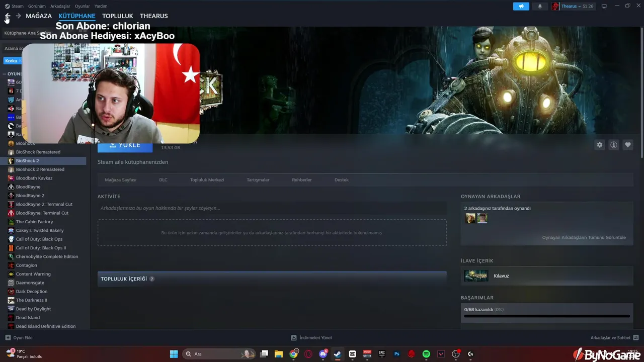The height and width of the screenshot is (362, 644).
Task: Switch to Big Picture mode monitor icon
Action: coord(604,6)
